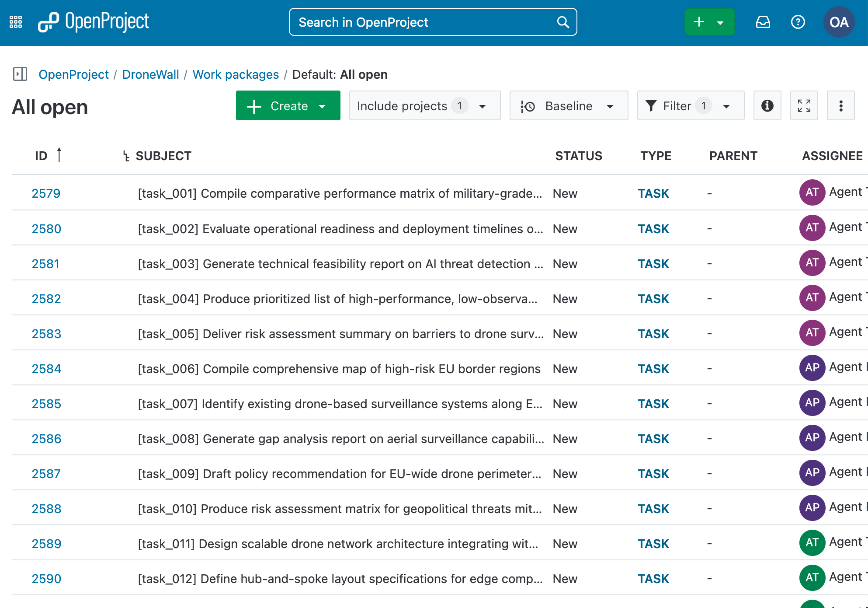Sort by the ID column header

click(x=42, y=156)
